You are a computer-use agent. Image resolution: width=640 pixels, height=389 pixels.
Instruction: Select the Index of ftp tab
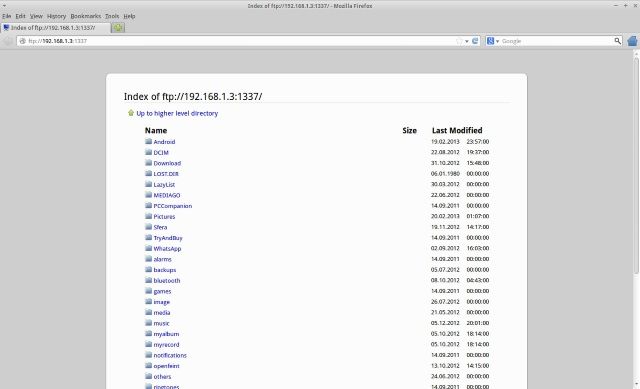pyautogui.click(x=56, y=28)
